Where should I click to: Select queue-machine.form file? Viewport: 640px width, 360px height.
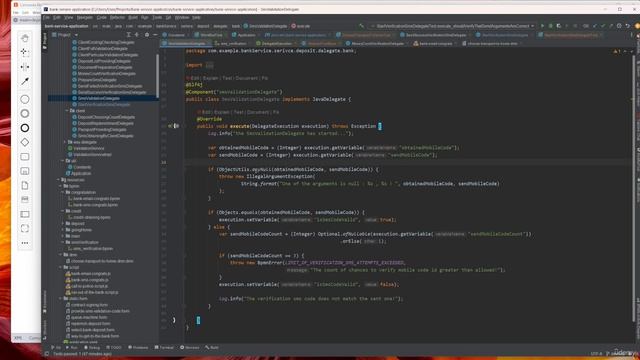pos(89,317)
